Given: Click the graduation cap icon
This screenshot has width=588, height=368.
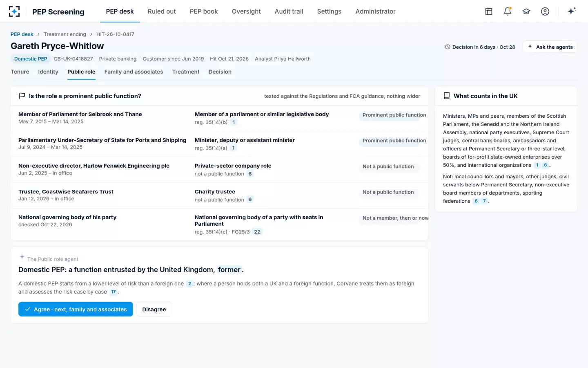Looking at the screenshot, I should coord(526,11).
